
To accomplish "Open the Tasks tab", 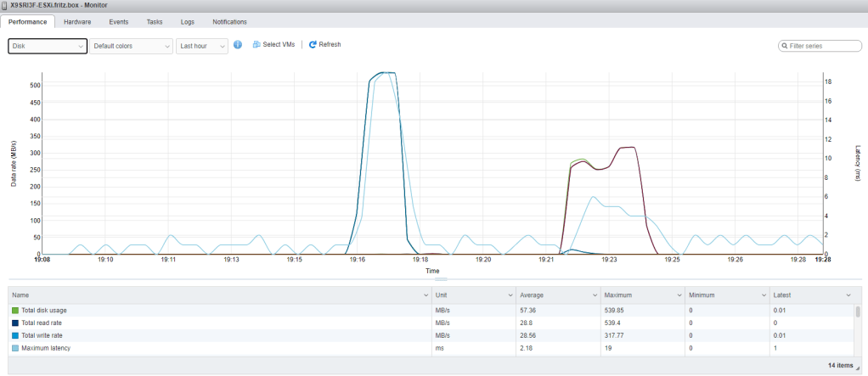I will [x=155, y=22].
